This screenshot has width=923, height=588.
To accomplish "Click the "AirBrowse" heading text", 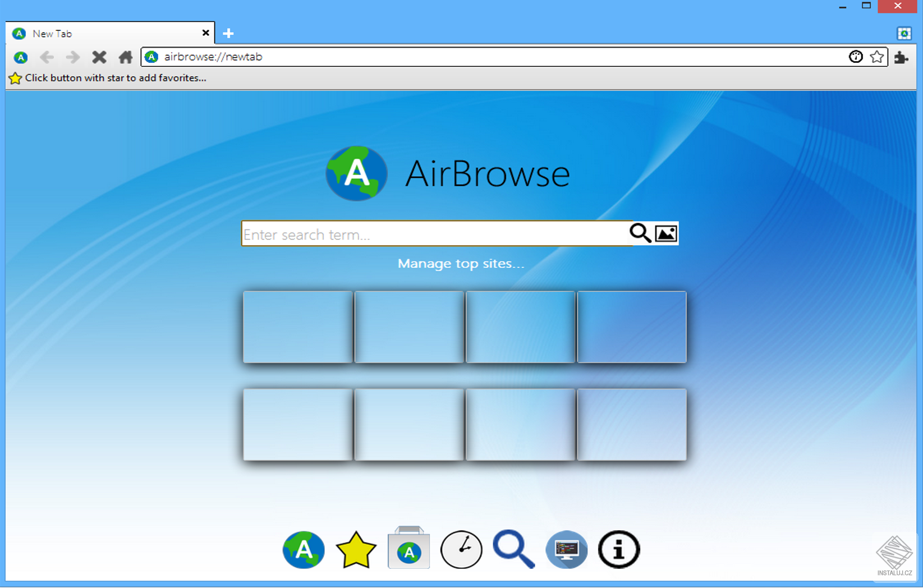I will pyautogui.click(x=488, y=173).
